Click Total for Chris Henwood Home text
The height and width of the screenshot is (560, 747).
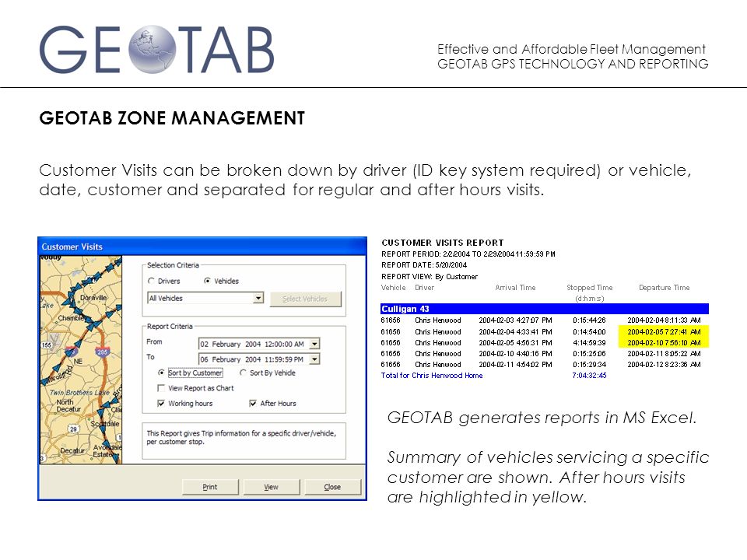click(x=432, y=375)
